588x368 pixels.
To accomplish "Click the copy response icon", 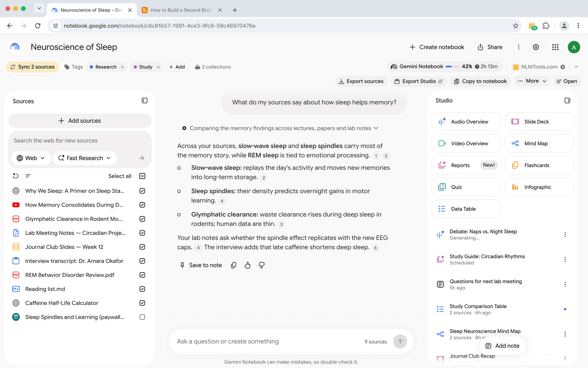I will [234, 265].
